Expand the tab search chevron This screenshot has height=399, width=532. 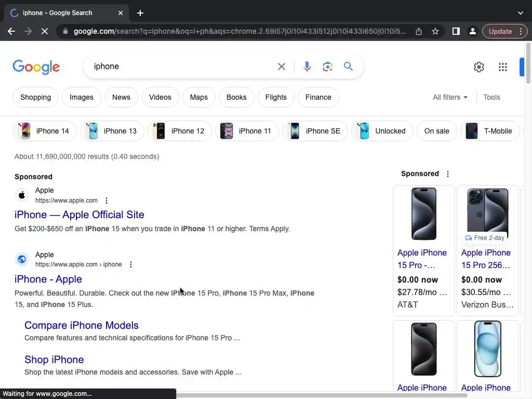coord(520,13)
